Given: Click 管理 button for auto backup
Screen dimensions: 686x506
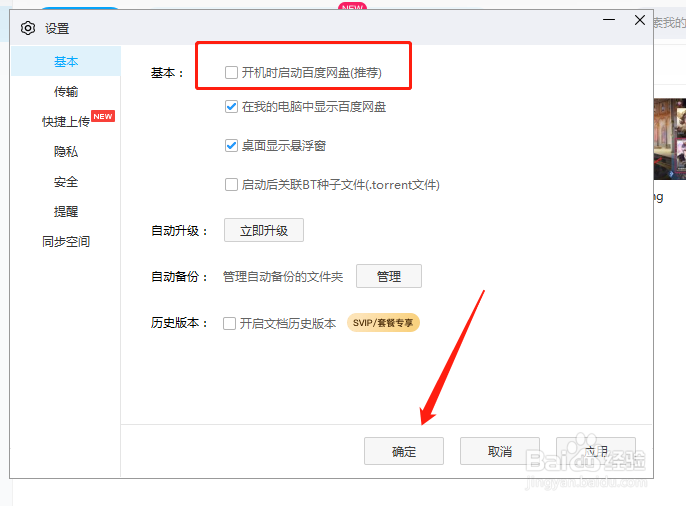Looking at the screenshot, I should coord(389,276).
